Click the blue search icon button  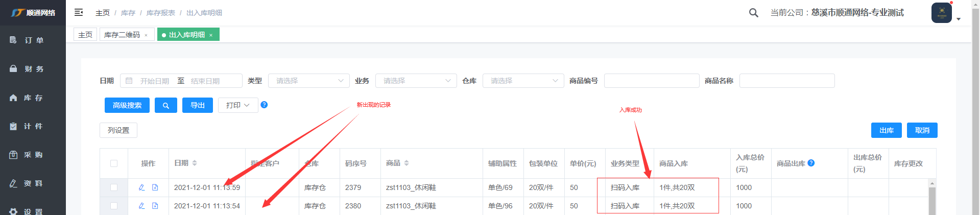(165, 105)
